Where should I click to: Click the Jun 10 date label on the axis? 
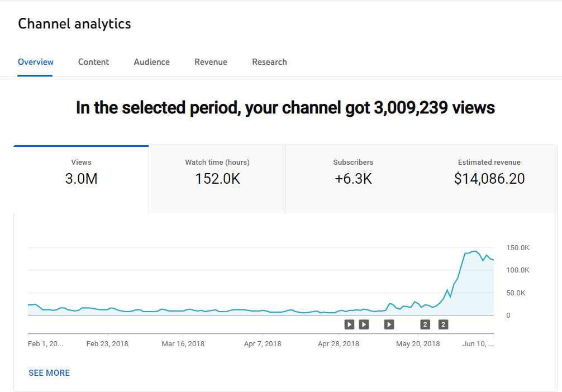click(478, 343)
